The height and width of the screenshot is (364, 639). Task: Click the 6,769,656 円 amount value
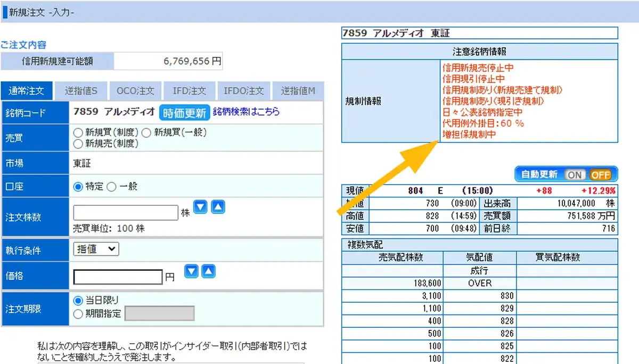[193, 61]
